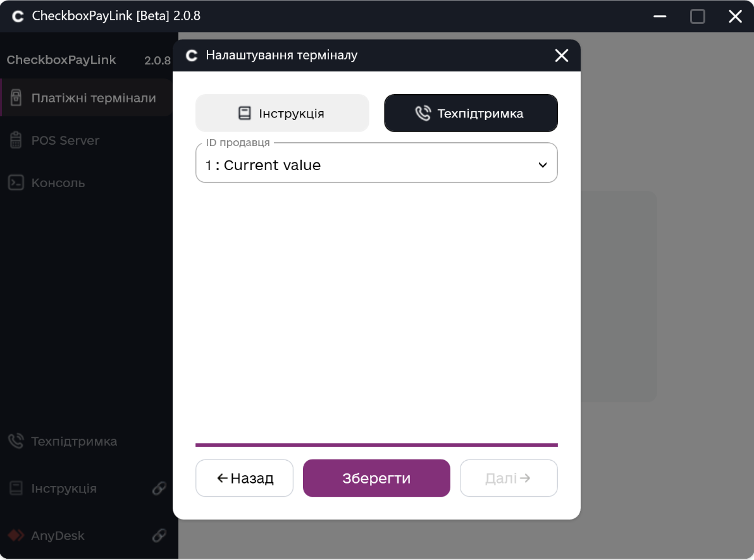Viewport: 754px width, 560px height.
Task: Click the POS Server calculator icon
Action: pyautogui.click(x=16, y=140)
